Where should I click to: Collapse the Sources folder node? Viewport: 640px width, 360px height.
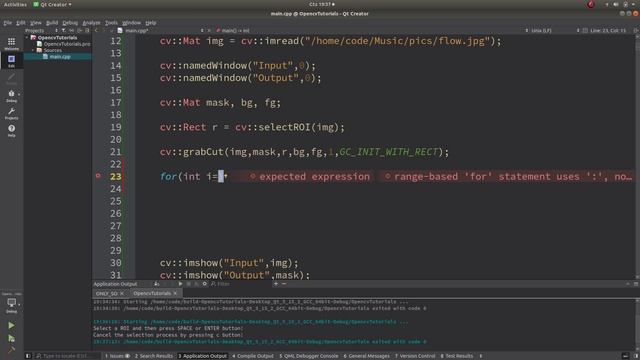33,50
